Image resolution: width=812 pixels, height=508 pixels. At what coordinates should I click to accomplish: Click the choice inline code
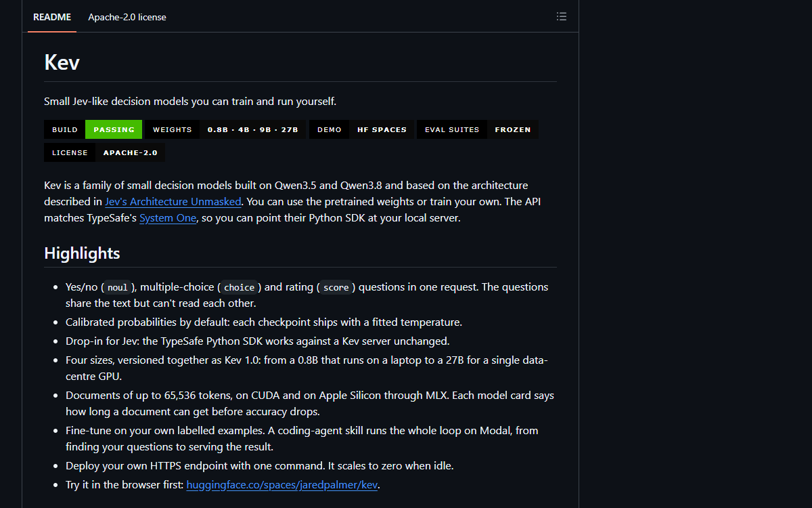coord(240,287)
